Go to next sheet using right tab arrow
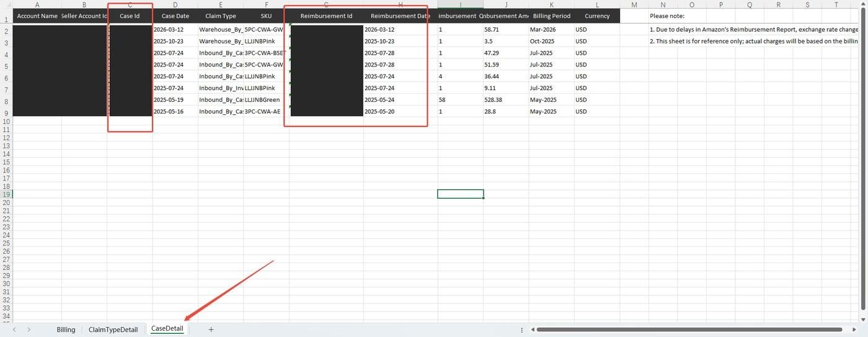This screenshot has height=337, width=868. [29, 330]
